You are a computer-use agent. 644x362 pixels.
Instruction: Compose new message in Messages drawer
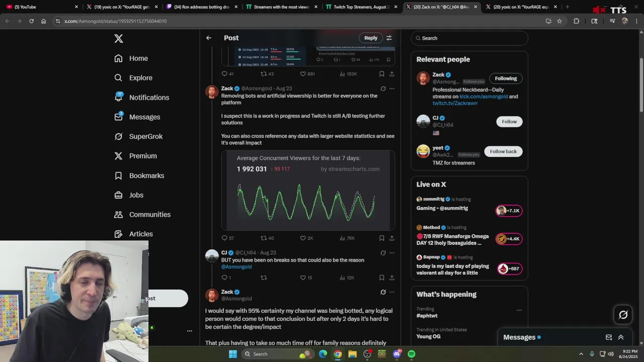(x=609, y=337)
